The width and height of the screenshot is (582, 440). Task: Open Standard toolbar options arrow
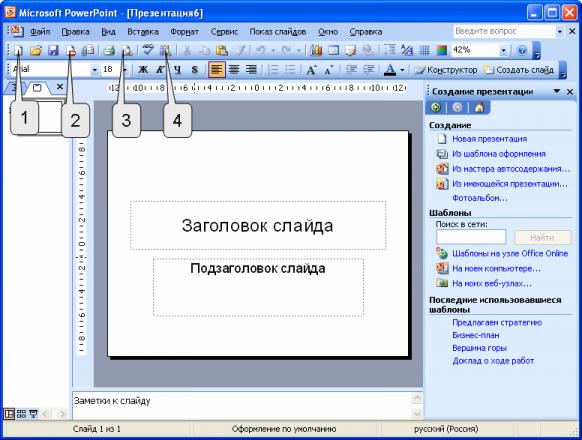point(537,51)
